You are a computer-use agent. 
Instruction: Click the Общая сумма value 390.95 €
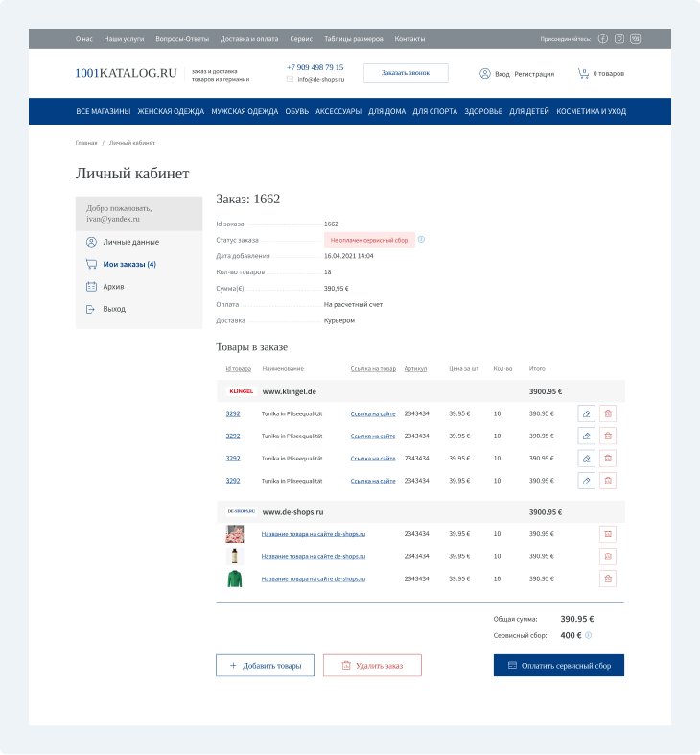pyautogui.click(x=576, y=619)
